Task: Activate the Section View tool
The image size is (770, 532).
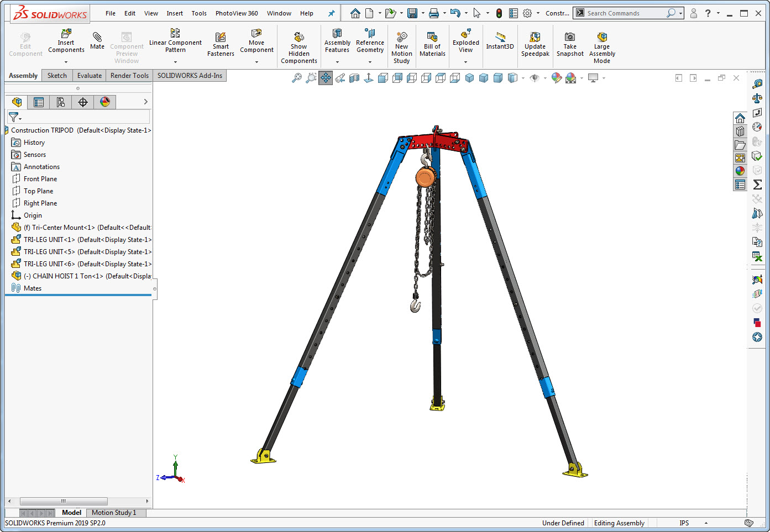Action: (x=354, y=78)
